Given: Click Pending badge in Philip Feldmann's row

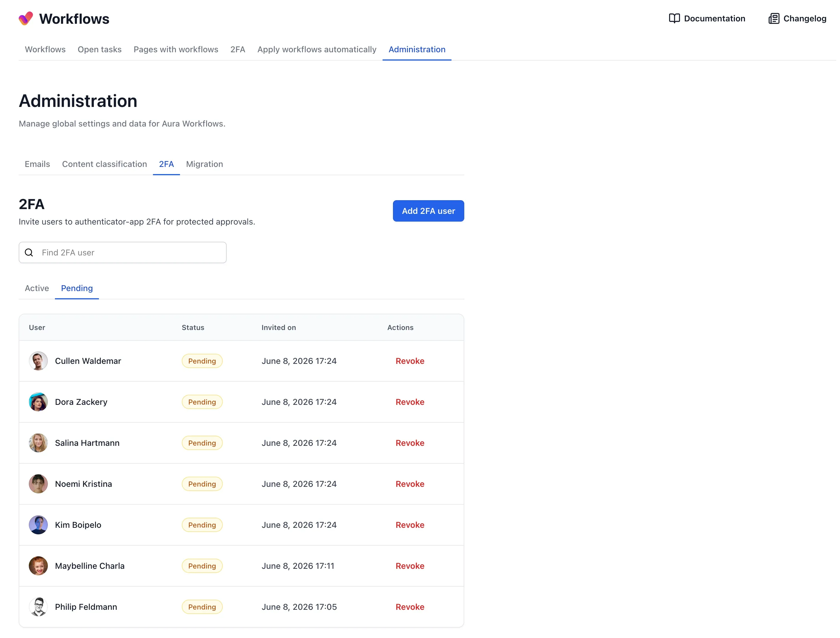Looking at the screenshot, I should tap(202, 607).
